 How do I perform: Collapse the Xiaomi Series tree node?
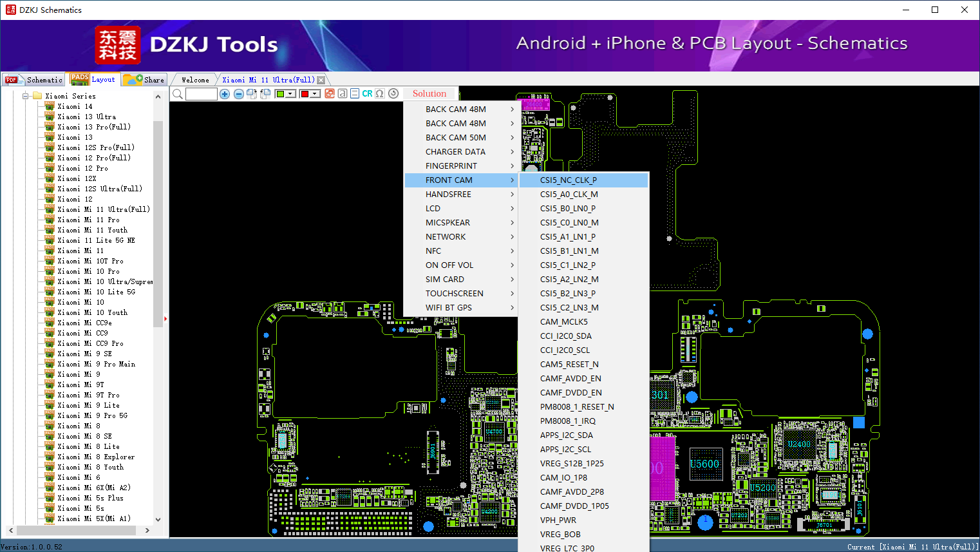pos(26,96)
